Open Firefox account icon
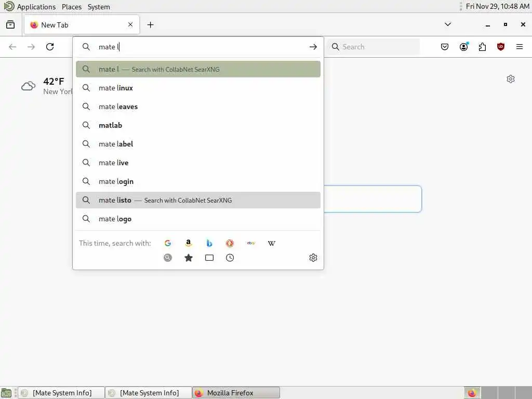 point(463,47)
